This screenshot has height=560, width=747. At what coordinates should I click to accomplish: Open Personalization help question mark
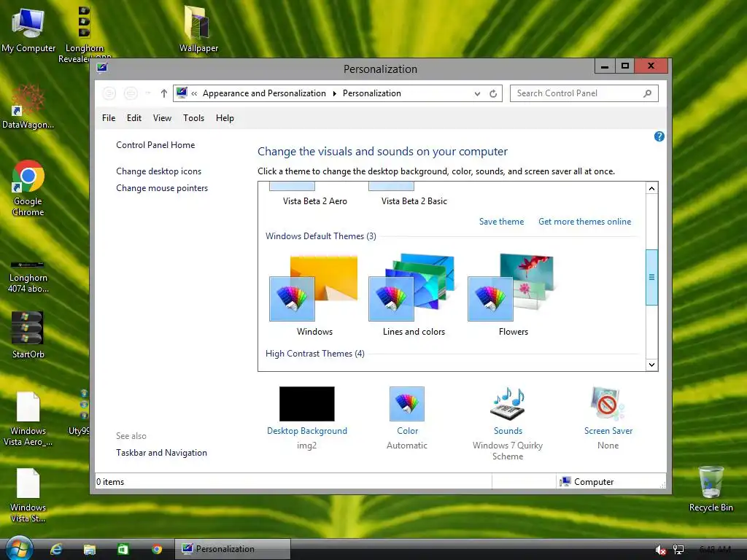(x=659, y=136)
